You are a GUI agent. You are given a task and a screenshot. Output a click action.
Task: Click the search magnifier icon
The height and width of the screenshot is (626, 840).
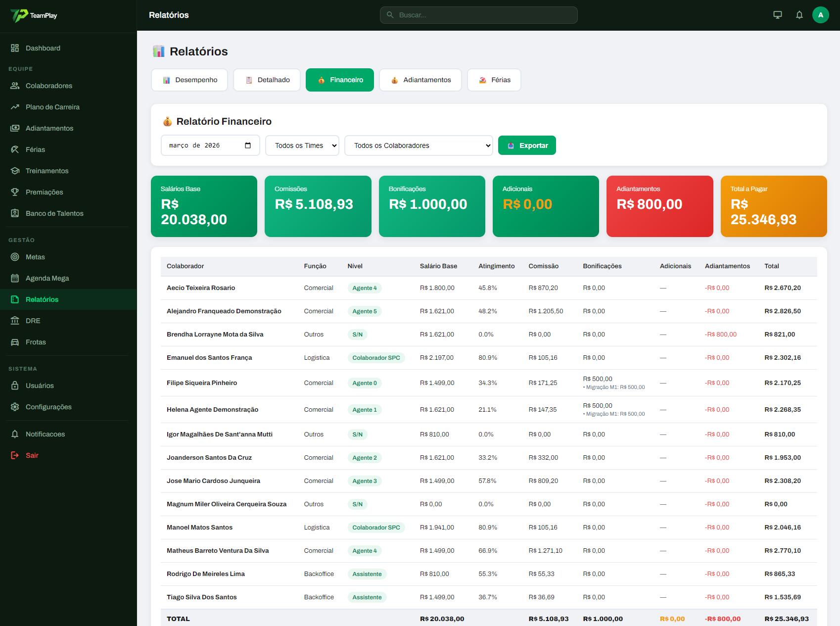coord(390,15)
